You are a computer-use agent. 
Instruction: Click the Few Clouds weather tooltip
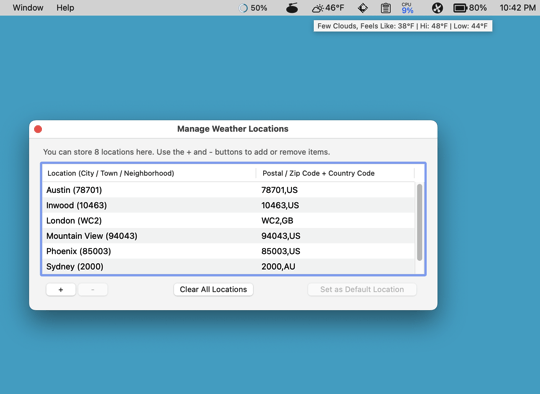pos(403,26)
